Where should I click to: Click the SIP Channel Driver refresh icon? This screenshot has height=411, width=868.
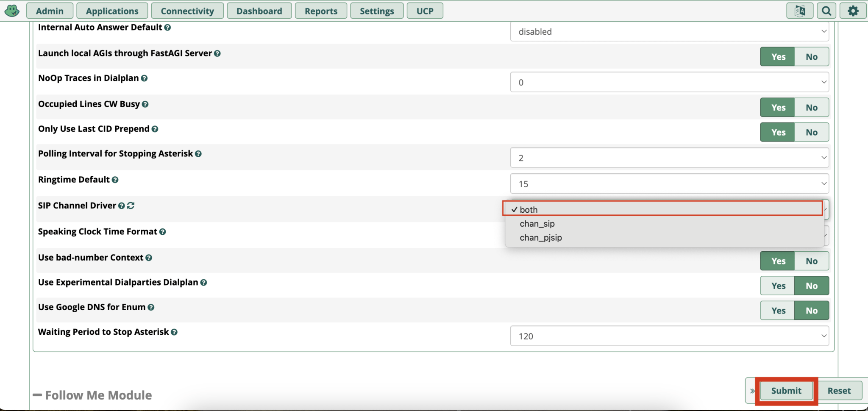click(131, 205)
